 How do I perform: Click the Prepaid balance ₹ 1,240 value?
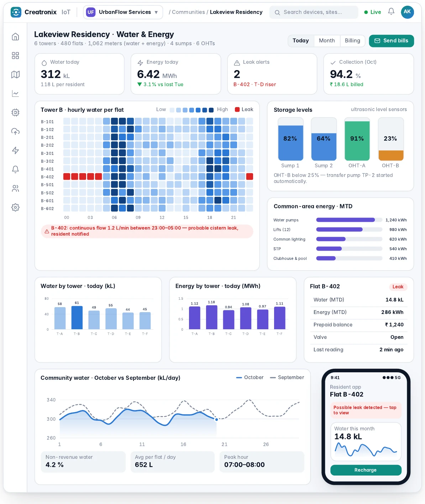[x=394, y=325]
